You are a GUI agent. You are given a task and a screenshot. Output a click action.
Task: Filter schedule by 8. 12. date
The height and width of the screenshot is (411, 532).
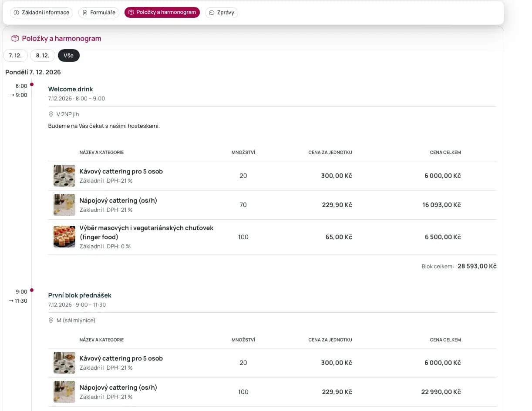(43, 56)
